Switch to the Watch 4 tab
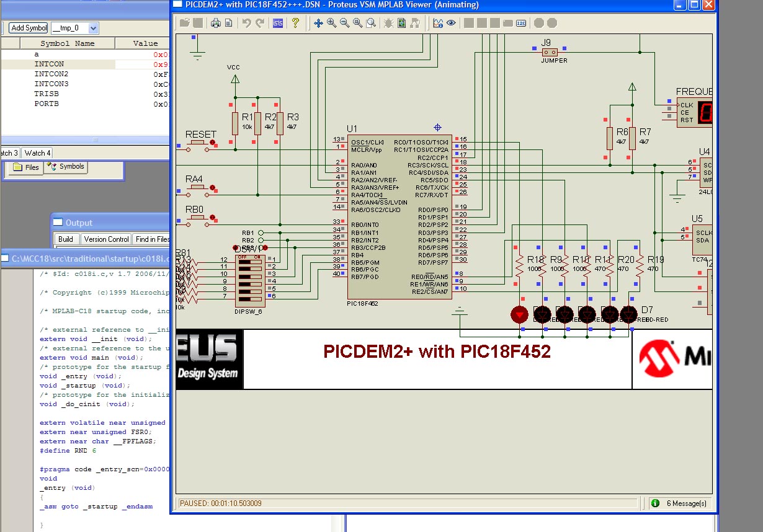The image size is (763, 532). pyautogui.click(x=37, y=153)
